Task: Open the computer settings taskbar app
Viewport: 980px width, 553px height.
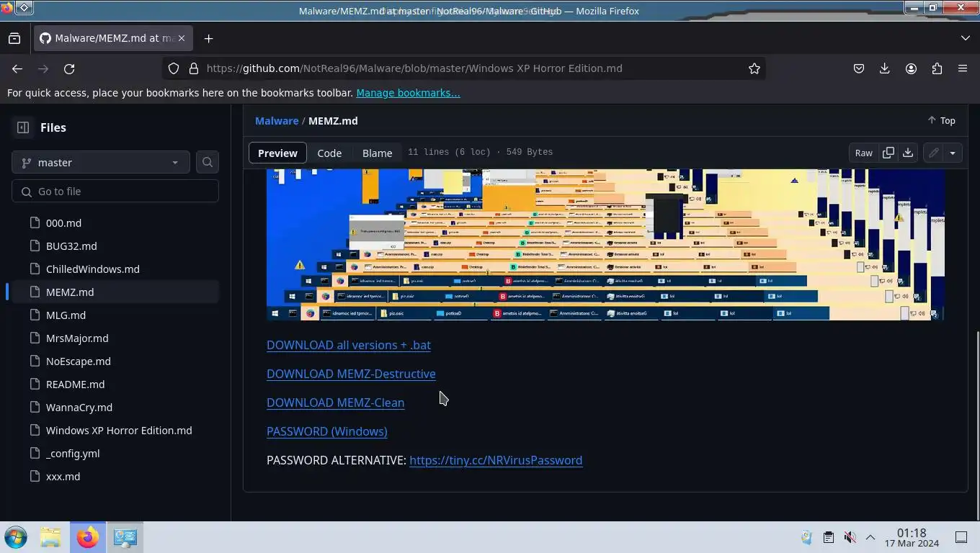Action: tap(125, 537)
